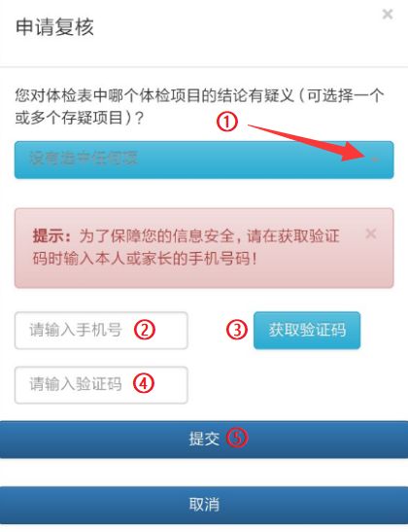Viewport: 408px width, 532px height.
Task: Click the 为了保障您的信息安全 warning message
Action: 186,247
